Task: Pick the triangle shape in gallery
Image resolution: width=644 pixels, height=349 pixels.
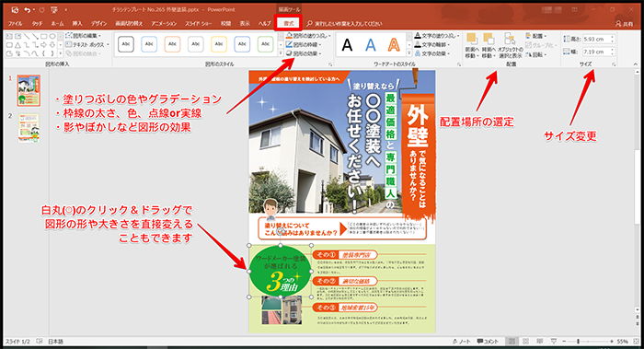Action: tap(18, 45)
